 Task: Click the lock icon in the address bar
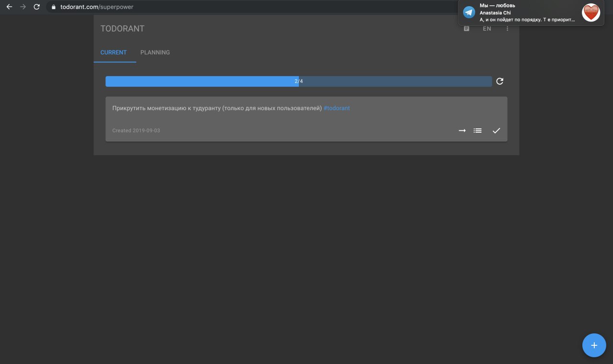[53, 7]
